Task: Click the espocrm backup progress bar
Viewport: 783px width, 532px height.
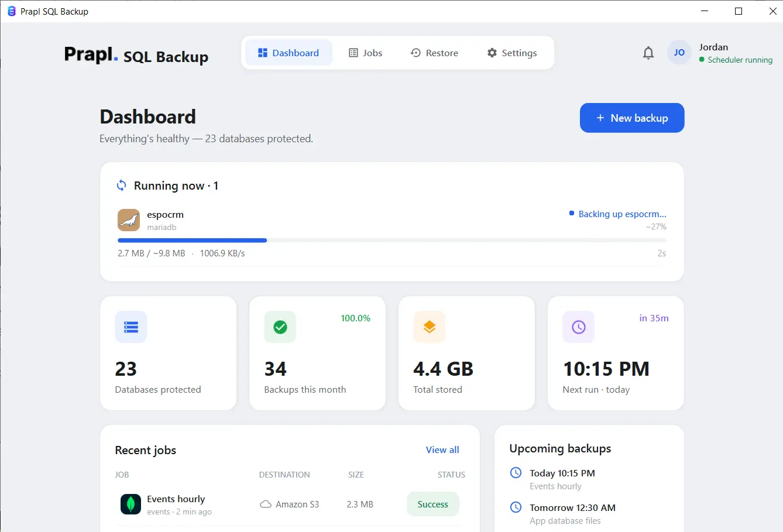Action: pyautogui.click(x=392, y=240)
